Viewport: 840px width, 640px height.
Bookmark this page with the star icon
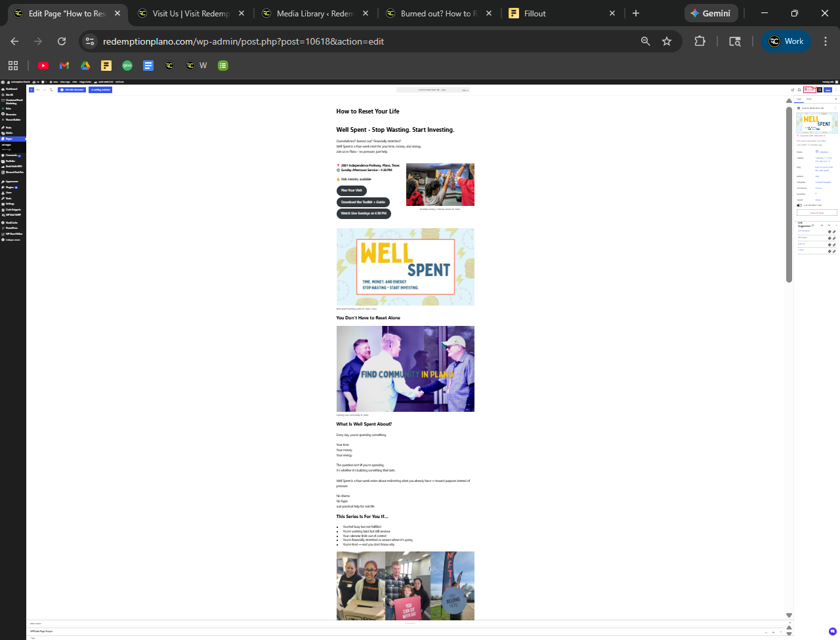(667, 41)
